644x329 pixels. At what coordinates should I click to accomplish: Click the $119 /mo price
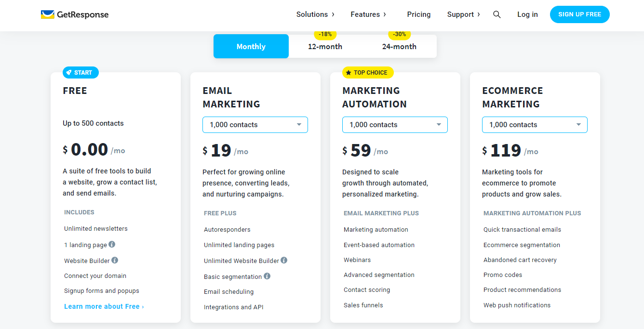pyautogui.click(x=510, y=151)
